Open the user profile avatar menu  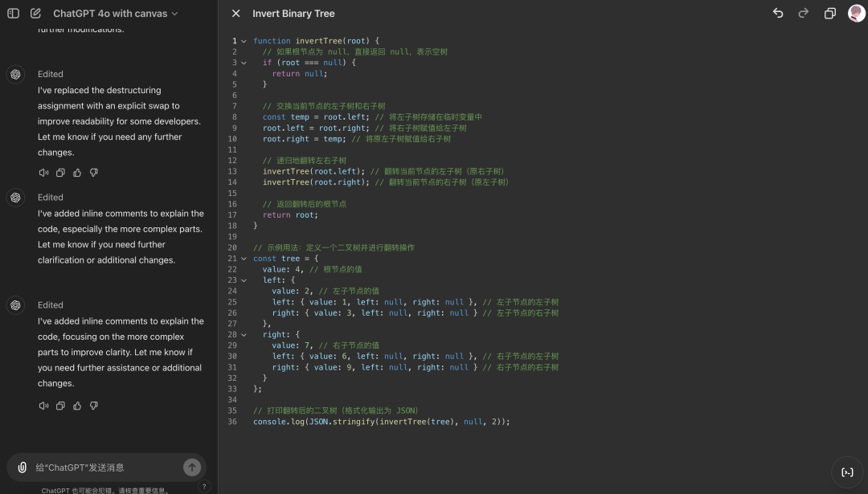[856, 14]
